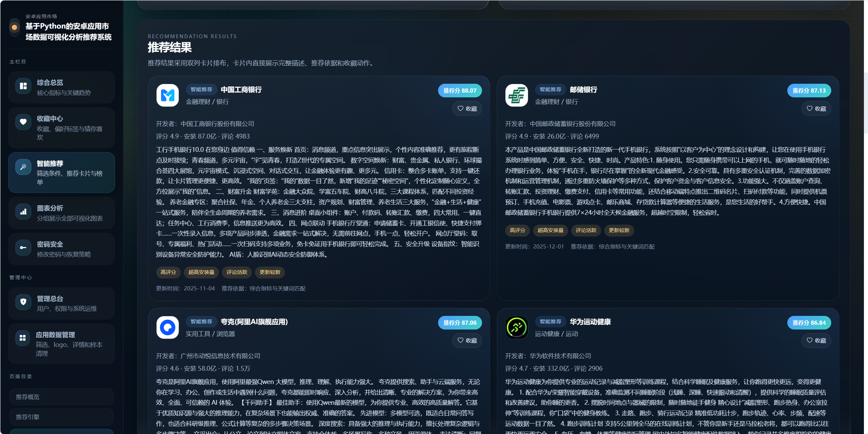
Task: Toggle 收藏 favorite for 邮储银行
Action: [816, 109]
